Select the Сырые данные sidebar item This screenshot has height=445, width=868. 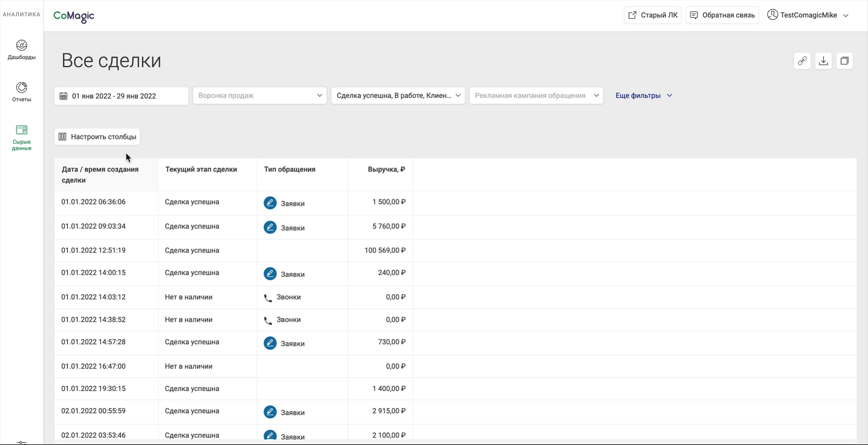(x=21, y=138)
